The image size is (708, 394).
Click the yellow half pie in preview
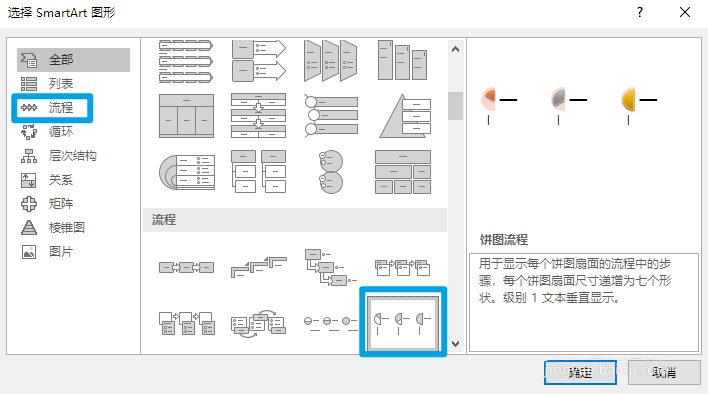(629, 100)
